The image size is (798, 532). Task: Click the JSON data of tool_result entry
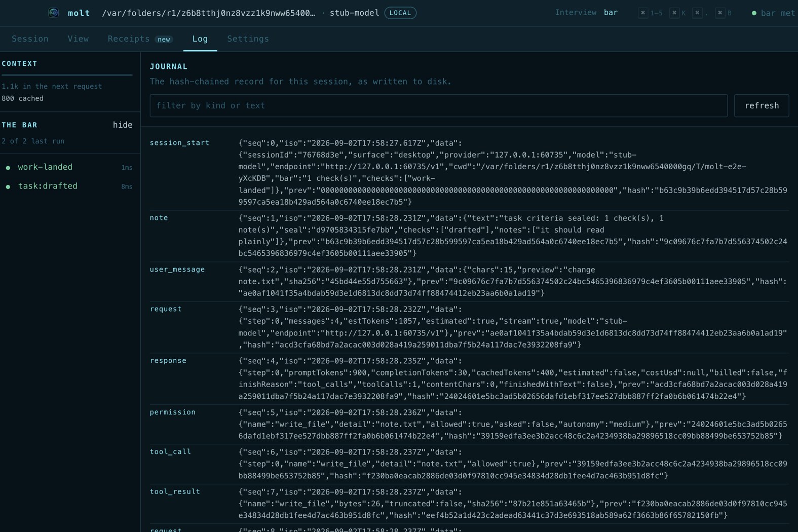point(513,504)
